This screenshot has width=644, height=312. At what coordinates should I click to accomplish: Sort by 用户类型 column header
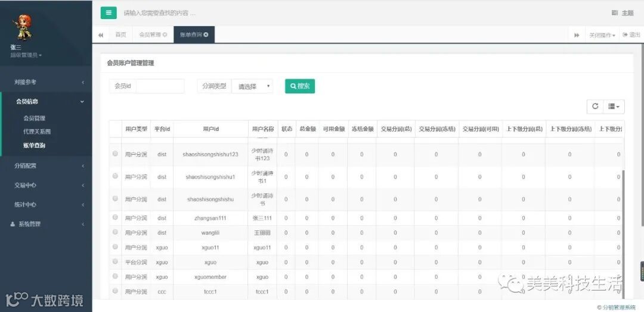(136, 129)
